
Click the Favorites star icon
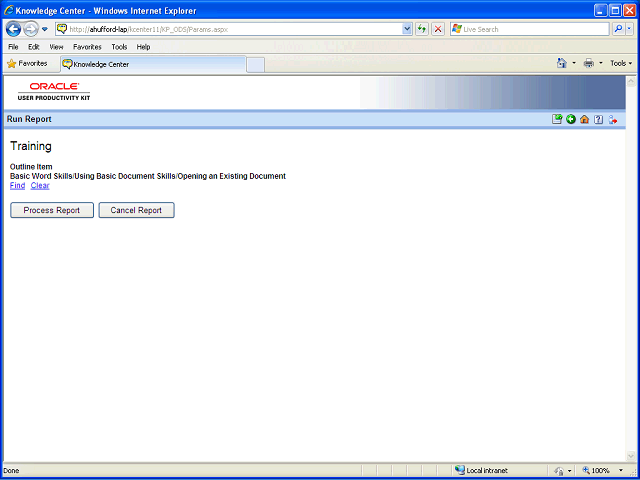tap(11, 64)
